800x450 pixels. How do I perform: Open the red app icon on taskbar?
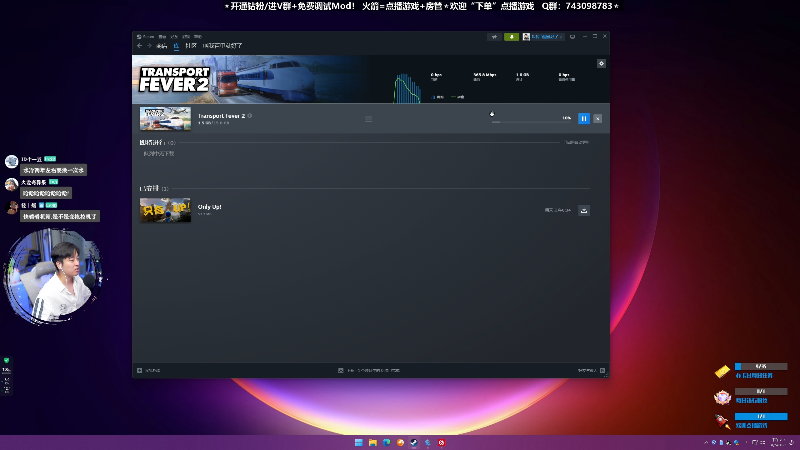(442, 442)
